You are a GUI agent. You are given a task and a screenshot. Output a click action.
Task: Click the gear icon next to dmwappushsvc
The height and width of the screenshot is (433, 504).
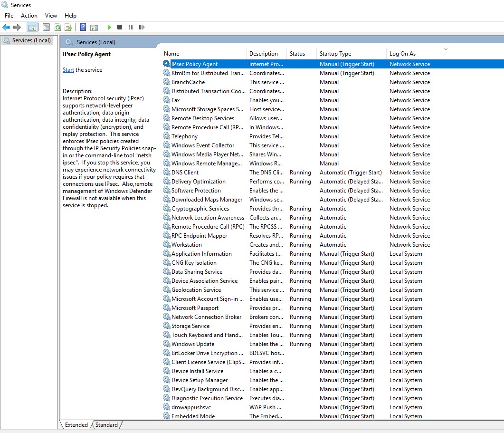coord(167,407)
